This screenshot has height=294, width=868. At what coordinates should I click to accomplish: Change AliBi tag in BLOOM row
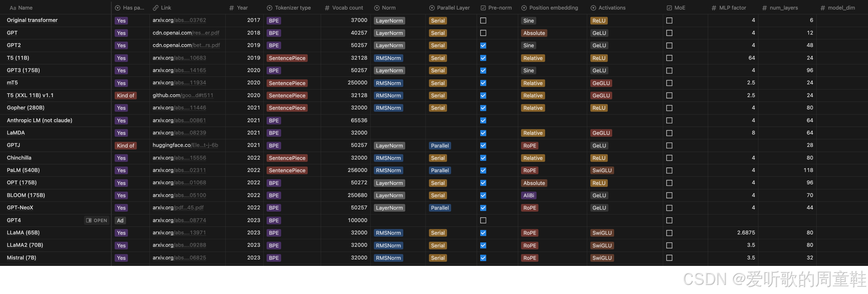[529, 195]
